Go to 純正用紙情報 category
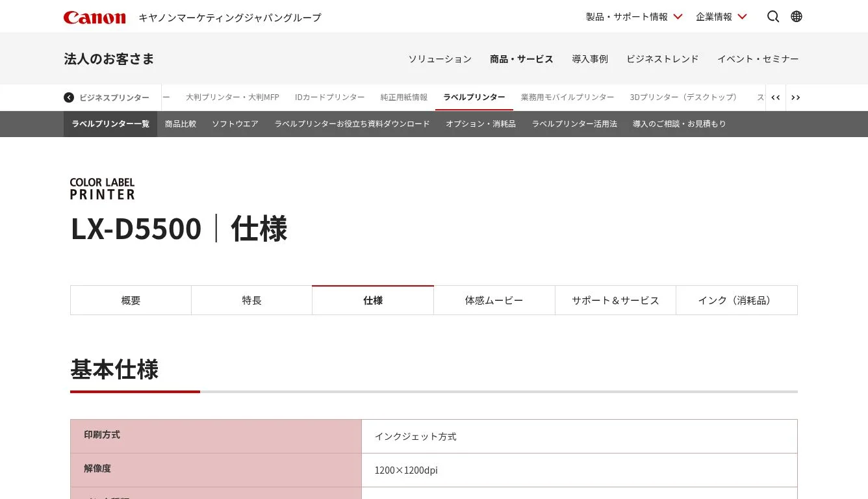Screen dimensions: 868x499 click(404, 97)
